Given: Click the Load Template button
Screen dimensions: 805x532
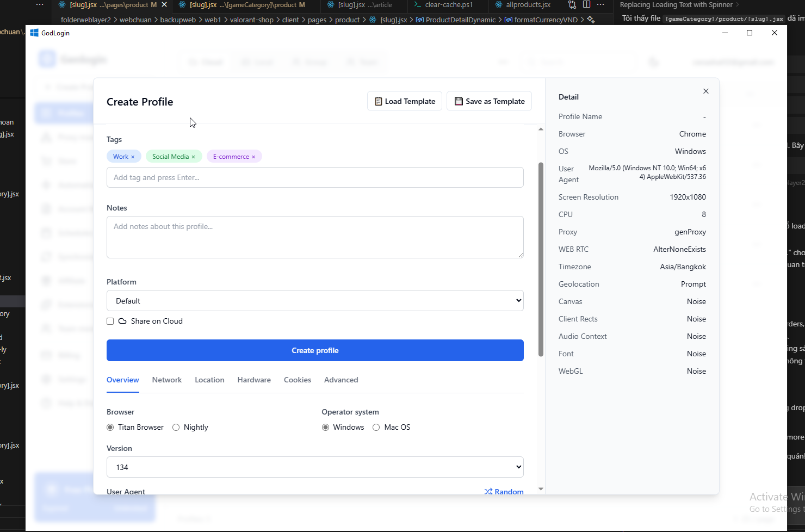Looking at the screenshot, I should point(405,101).
